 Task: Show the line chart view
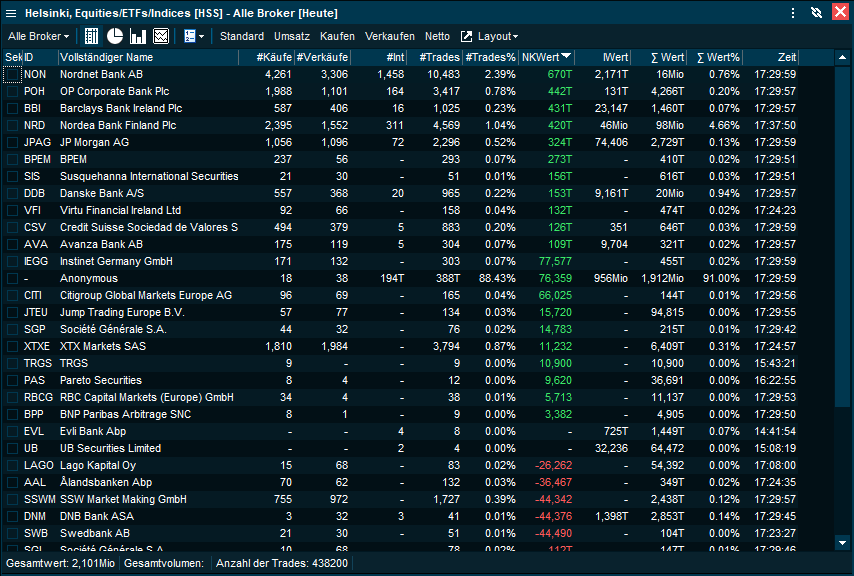click(x=161, y=36)
